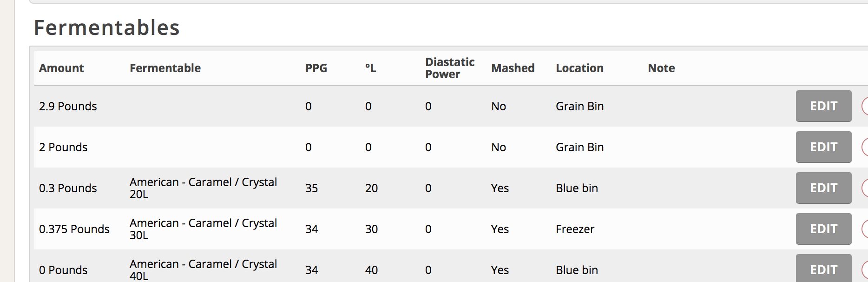Edit the 2 Pounds Grain Bin entry
Viewport: 868px width, 282px height.
click(823, 147)
